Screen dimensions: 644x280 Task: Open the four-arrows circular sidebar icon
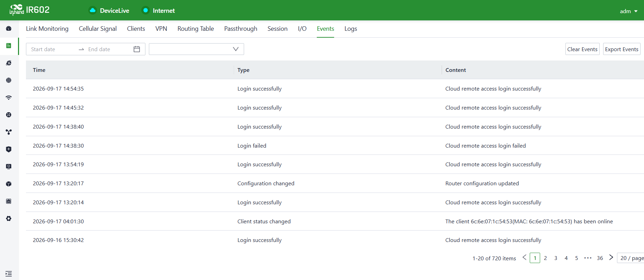(9, 115)
